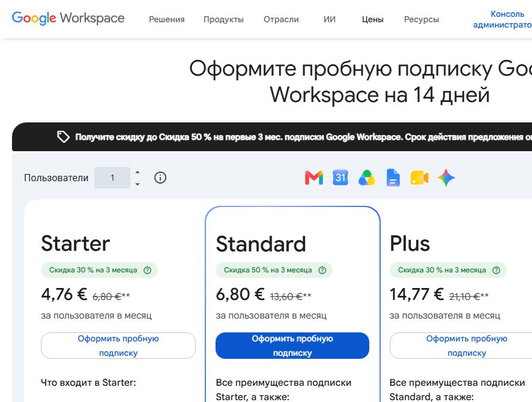Image resolution: width=532 pixels, height=402 pixels.
Task: Click the Google Drive icon
Action: (367, 178)
